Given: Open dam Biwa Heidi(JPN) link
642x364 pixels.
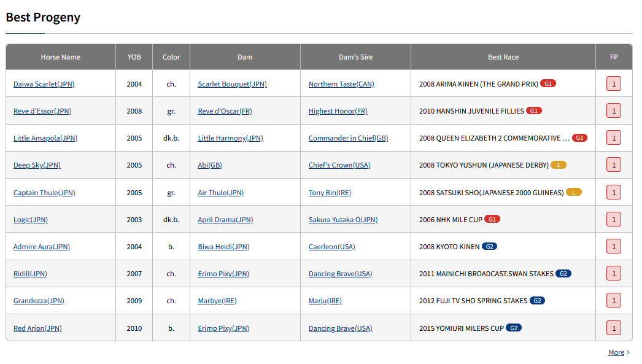Looking at the screenshot, I should pos(223,247).
